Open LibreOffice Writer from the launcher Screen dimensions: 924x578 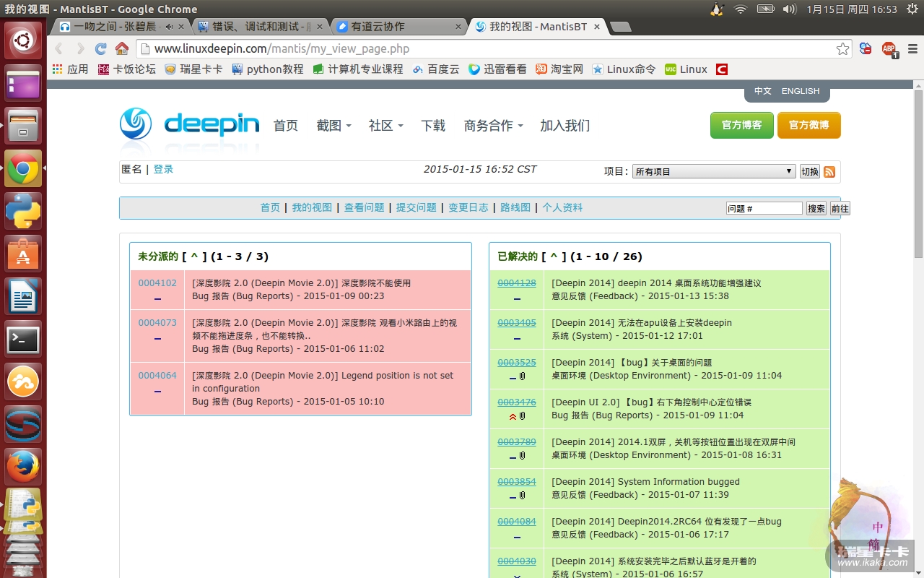(23, 296)
